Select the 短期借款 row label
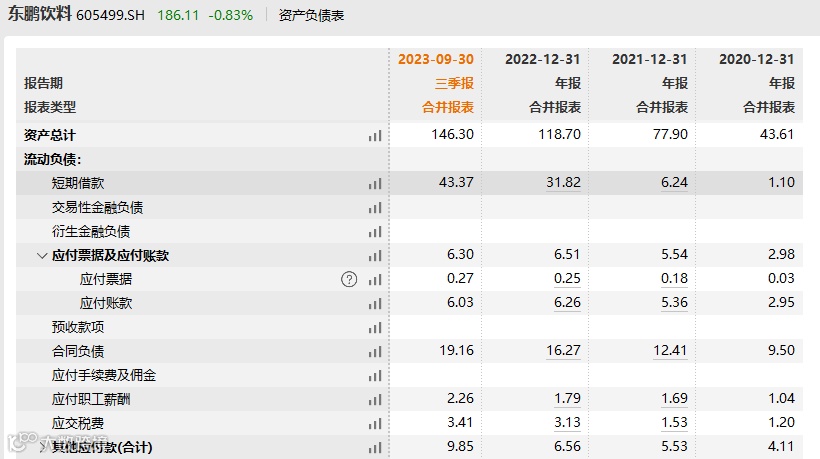The image size is (820, 459). [78, 183]
